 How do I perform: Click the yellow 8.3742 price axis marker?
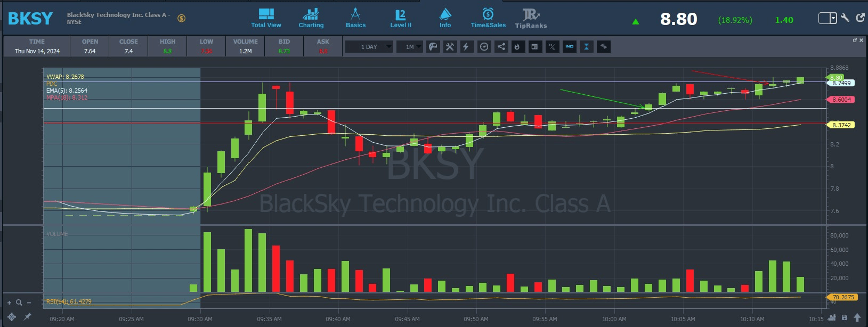click(x=841, y=125)
